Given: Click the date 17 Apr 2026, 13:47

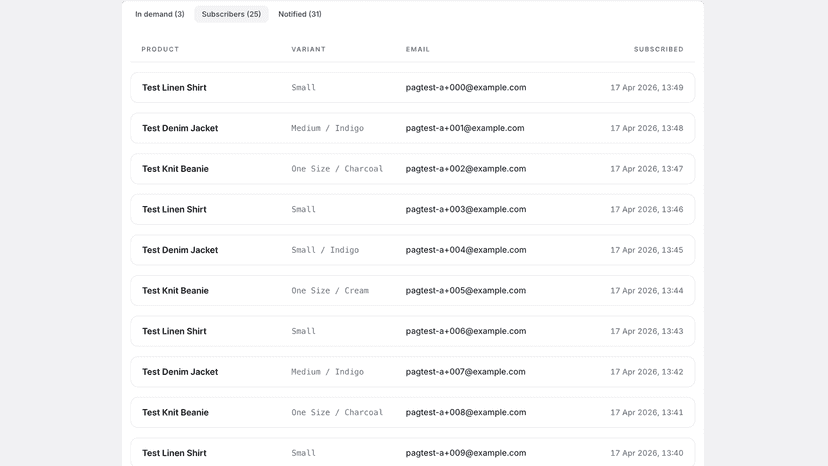Looking at the screenshot, I should click(x=647, y=169).
